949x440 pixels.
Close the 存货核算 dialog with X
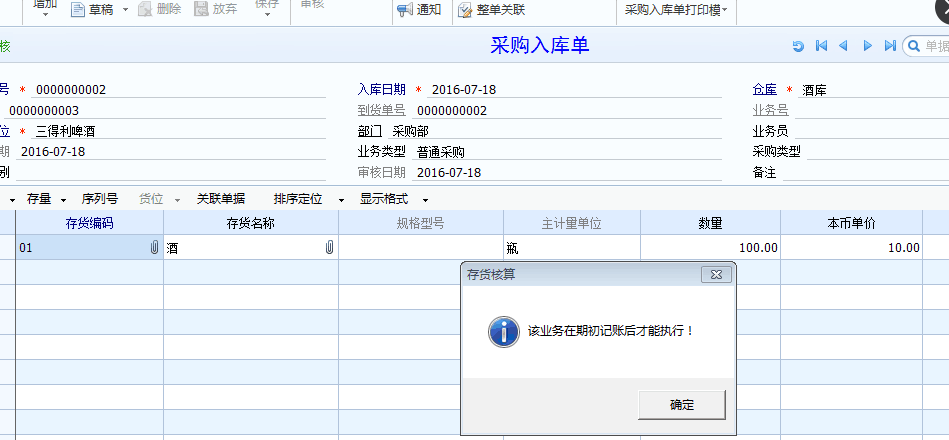click(715, 274)
